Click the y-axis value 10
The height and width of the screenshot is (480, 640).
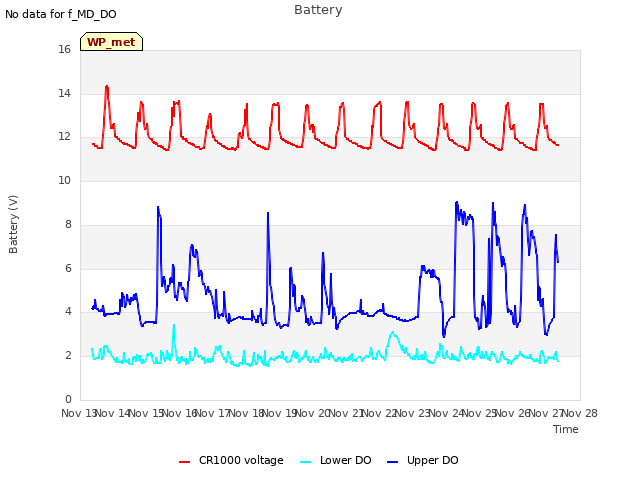pyautogui.click(x=64, y=180)
